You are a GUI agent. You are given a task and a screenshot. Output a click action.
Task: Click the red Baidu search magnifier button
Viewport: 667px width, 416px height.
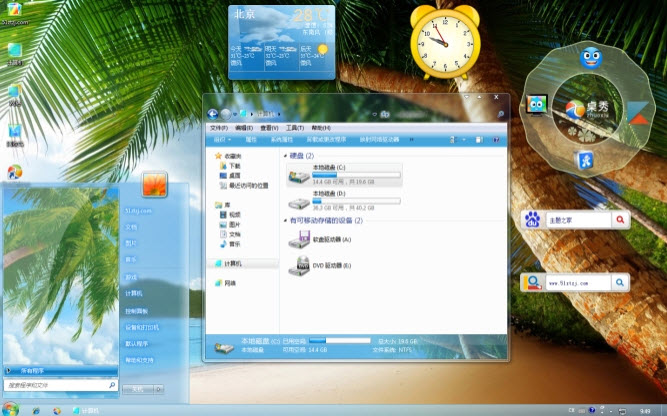coord(620,220)
